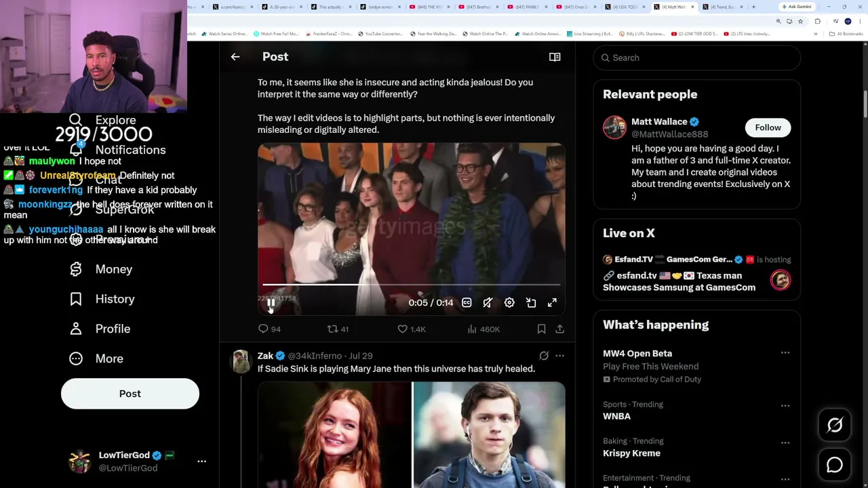This screenshot has height=488, width=868.
Task: Share the Matt Wallace post
Action: (559, 329)
